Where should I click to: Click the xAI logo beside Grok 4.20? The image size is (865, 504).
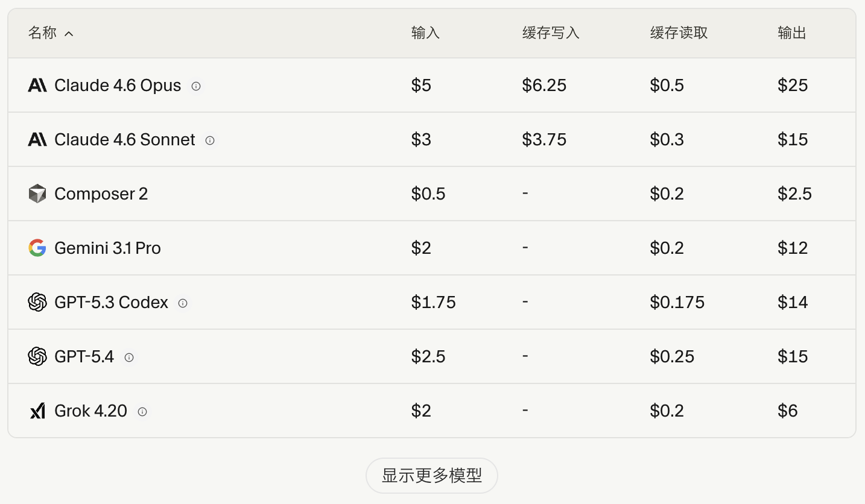37,411
